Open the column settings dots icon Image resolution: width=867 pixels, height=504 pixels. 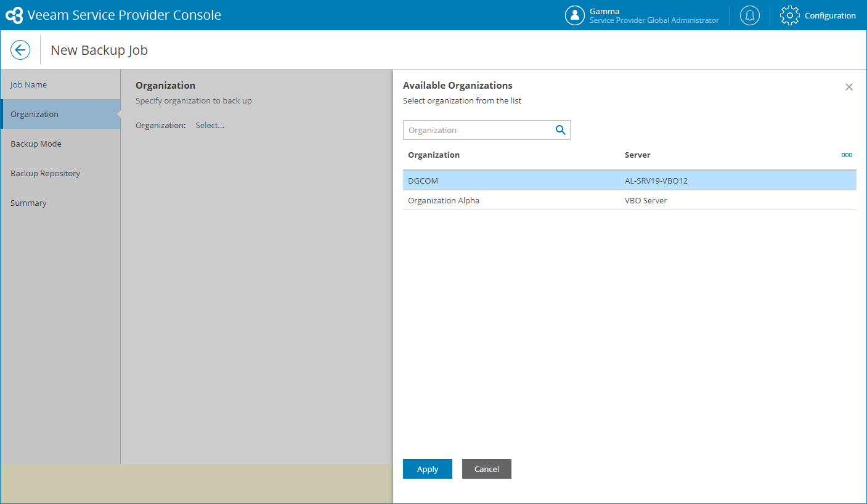point(847,155)
